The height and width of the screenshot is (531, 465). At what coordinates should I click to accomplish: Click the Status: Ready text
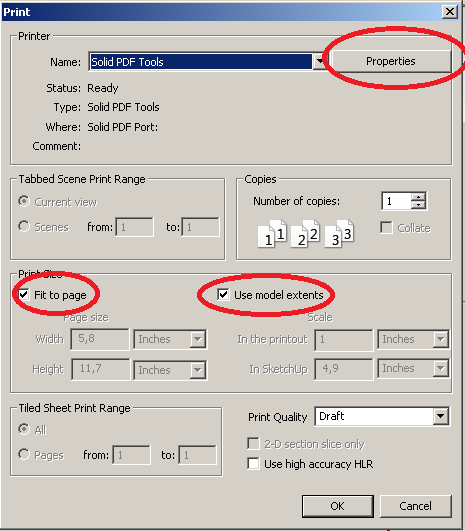(82, 88)
